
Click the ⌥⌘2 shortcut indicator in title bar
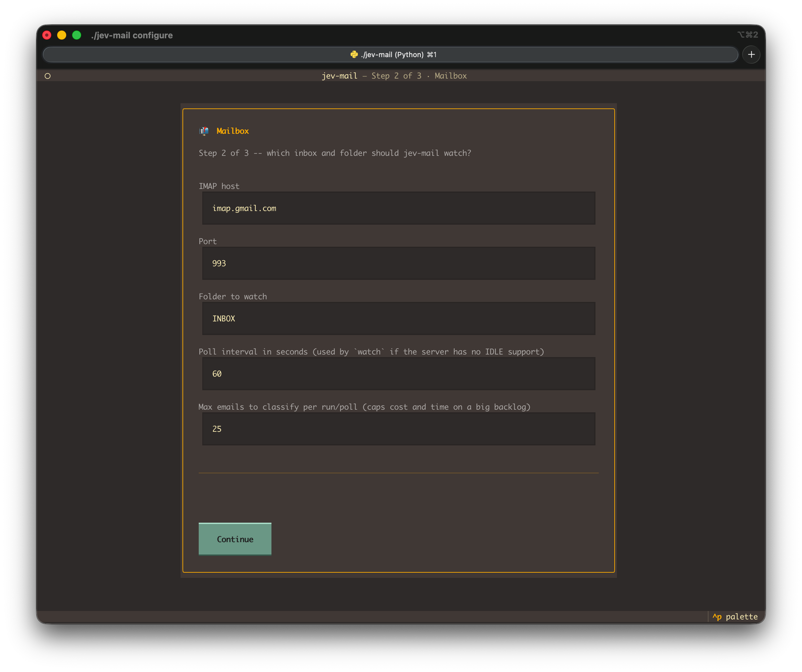[747, 35]
